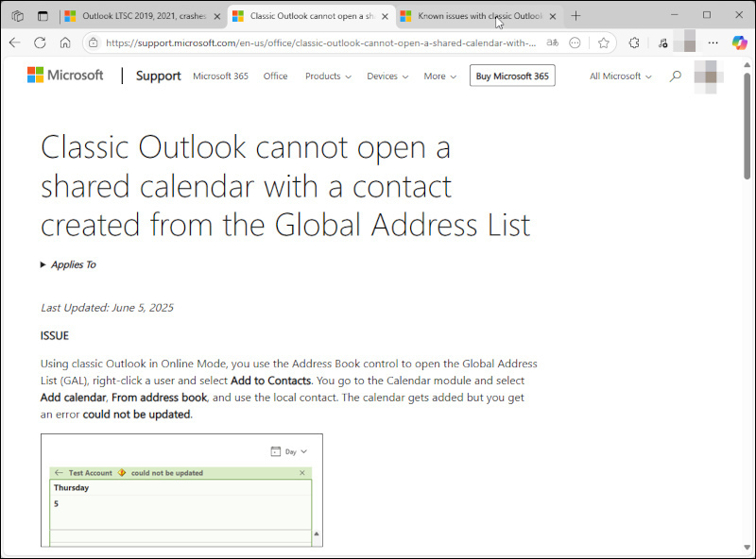
Task: Click the bold From address book text
Action: 159,398
